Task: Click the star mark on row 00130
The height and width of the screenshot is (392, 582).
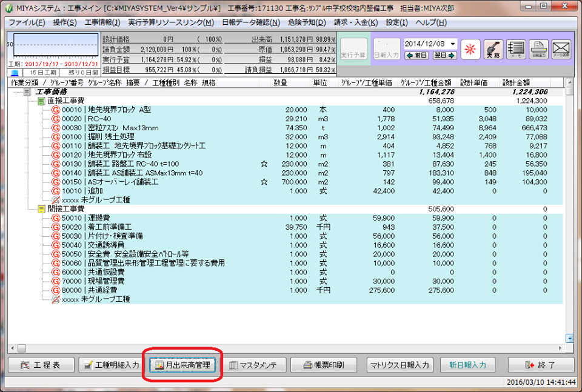Action: tap(264, 164)
